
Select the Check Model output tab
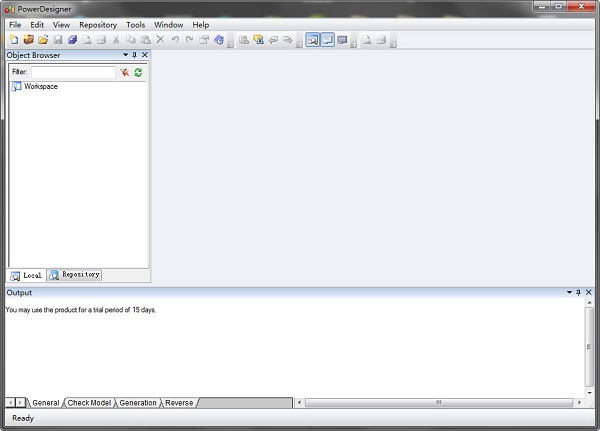click(89, 403)
